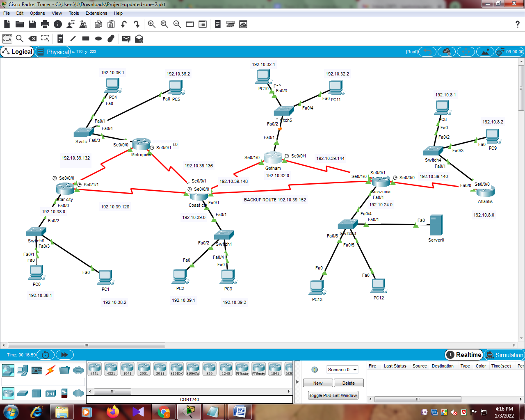Select the Delete tool in the toolbar

click(x=32, y=38)
